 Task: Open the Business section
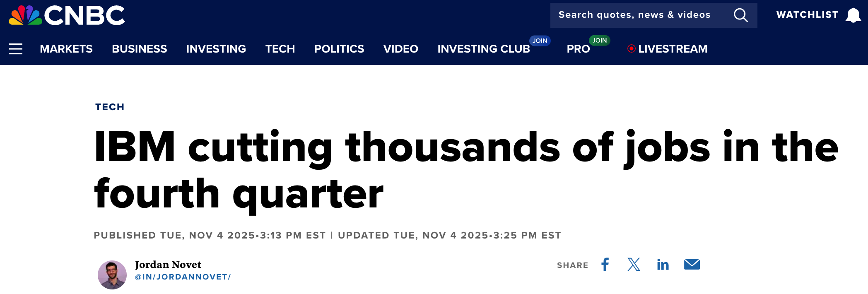tap(139, 49)
